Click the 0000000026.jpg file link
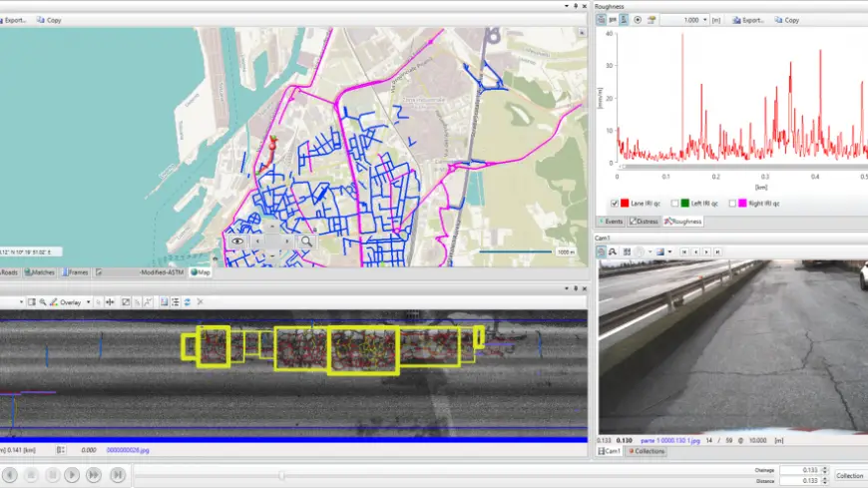 click(128, 450)
